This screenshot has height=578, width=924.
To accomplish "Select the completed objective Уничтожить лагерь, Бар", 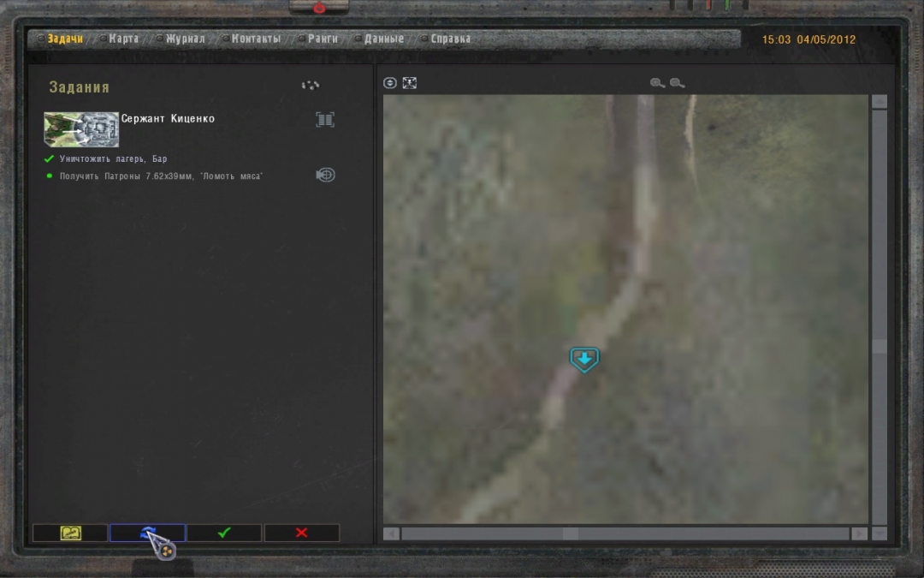I will click(x=113, y=159).
